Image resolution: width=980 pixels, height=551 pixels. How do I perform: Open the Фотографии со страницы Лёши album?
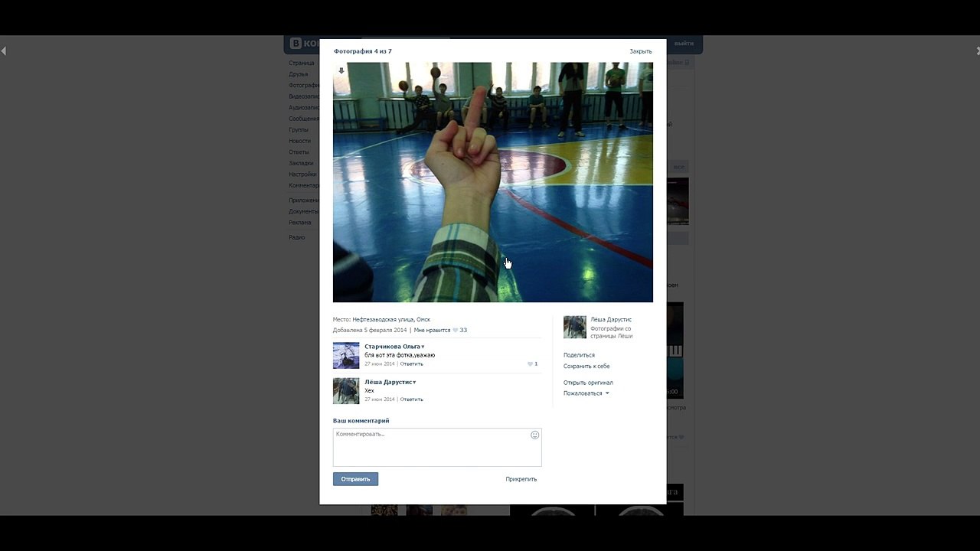[x=612, y=332]
